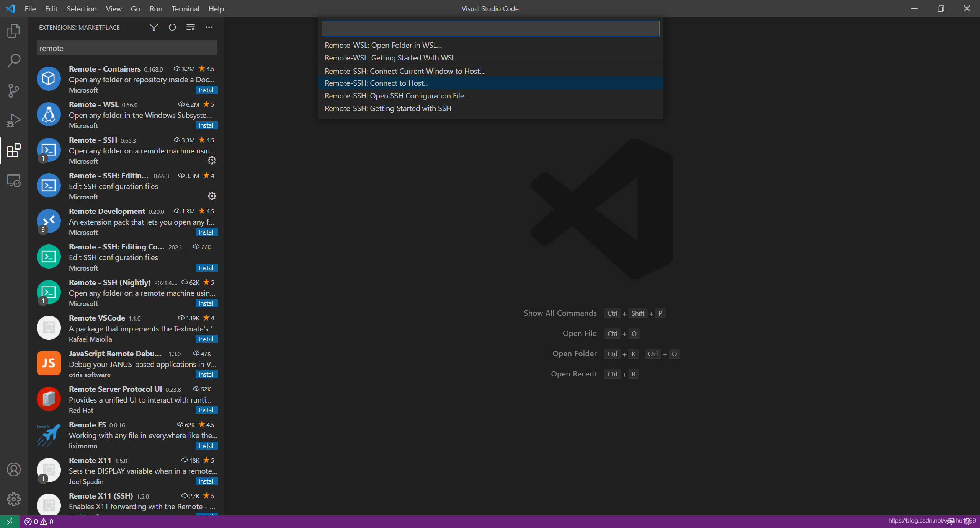Click the Extensions marketplace icon
Screen dimensions: 980x528
coord(14,150)
